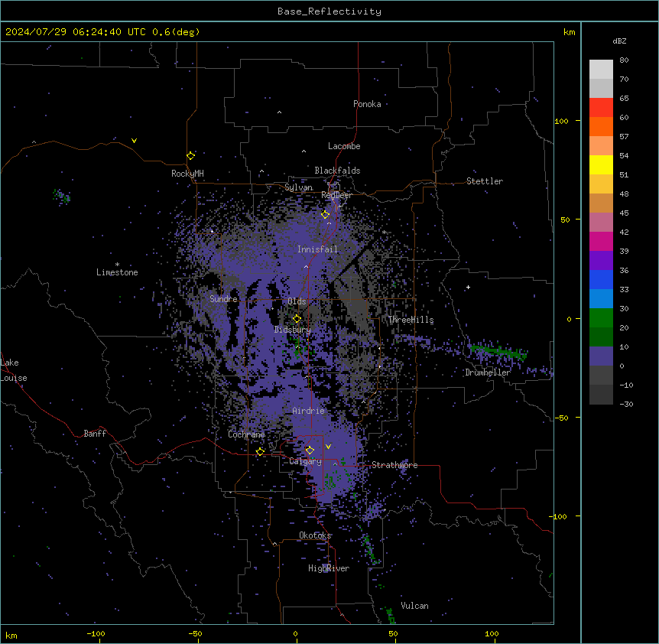Click the dBZ legend heading
The width and height of the screenshot is (659, 644).
tap(619, 41)
